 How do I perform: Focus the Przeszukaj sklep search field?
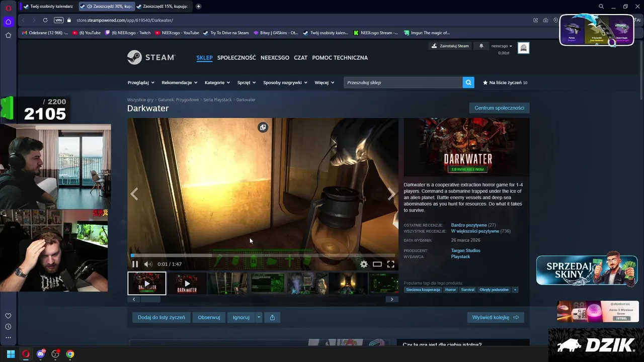point(403,82)
